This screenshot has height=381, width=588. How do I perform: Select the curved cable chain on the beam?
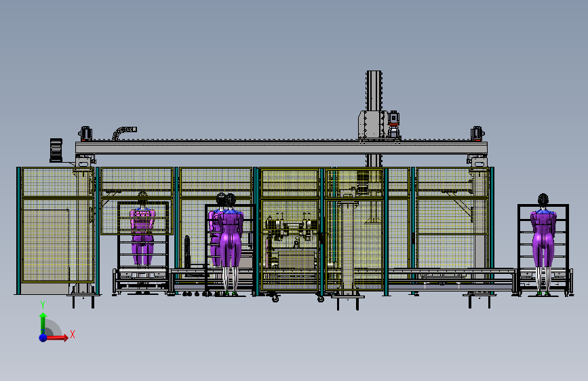click(x=123, y=132)
